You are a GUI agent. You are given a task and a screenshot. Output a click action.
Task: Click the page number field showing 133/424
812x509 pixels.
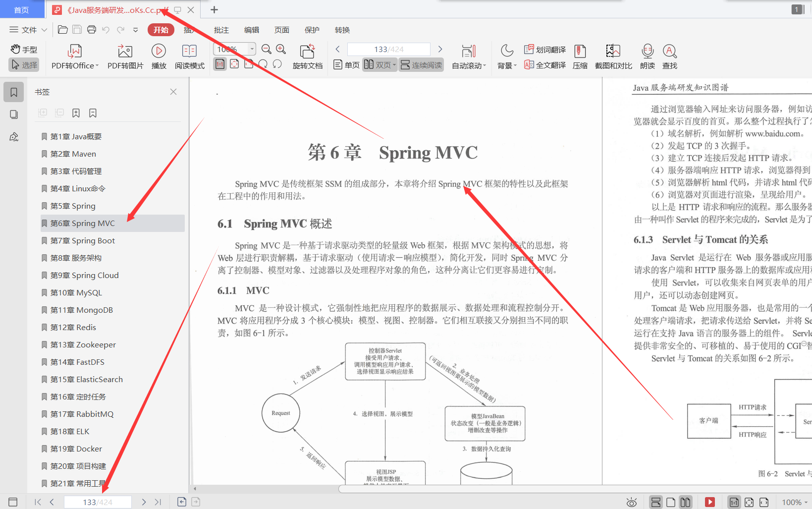point(388,49)
